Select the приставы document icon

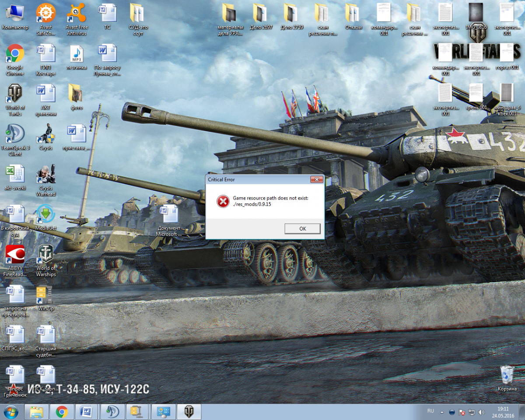click(77, 137)
